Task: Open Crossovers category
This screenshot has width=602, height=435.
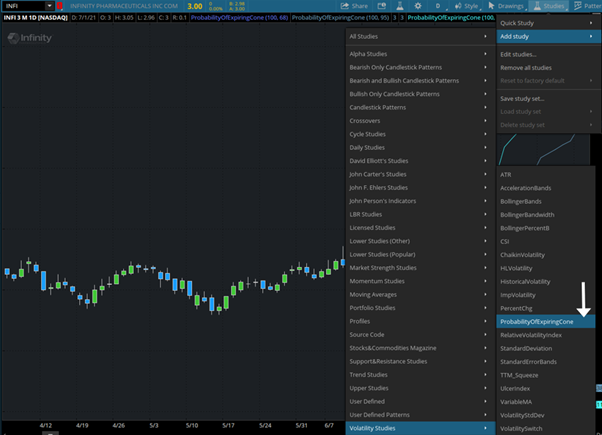Action: (x=418, y=121)
